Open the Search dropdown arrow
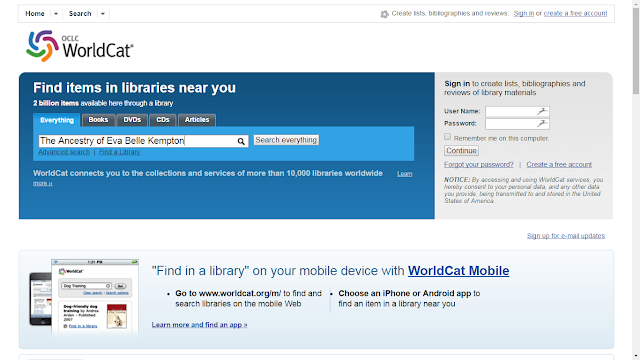The image size is (640, 360). (x=103, y=14)
